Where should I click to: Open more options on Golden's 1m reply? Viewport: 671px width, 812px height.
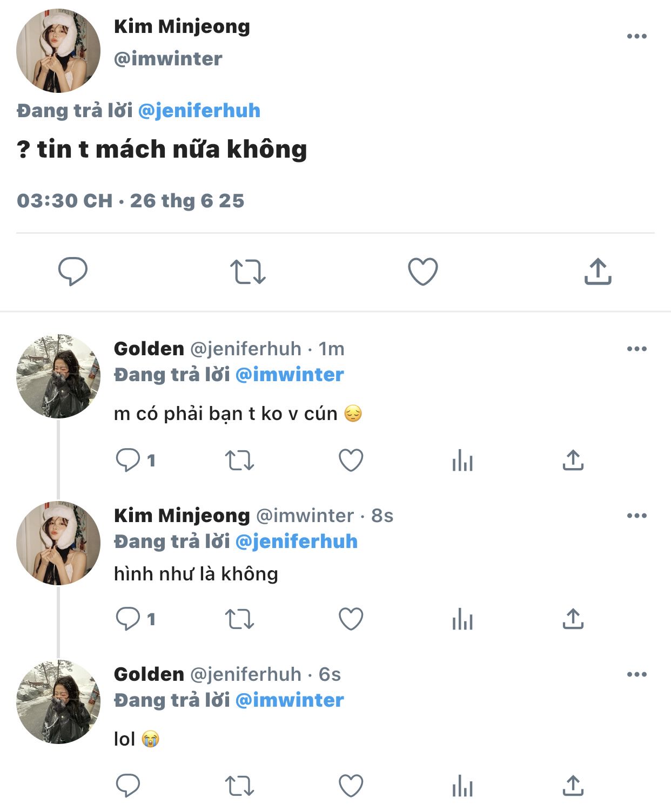637,349
